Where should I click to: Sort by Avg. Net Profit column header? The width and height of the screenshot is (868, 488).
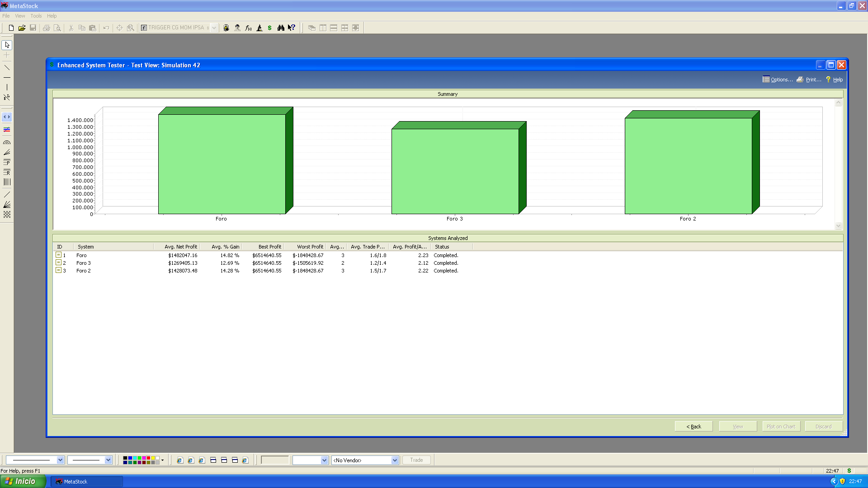(176, 247)
